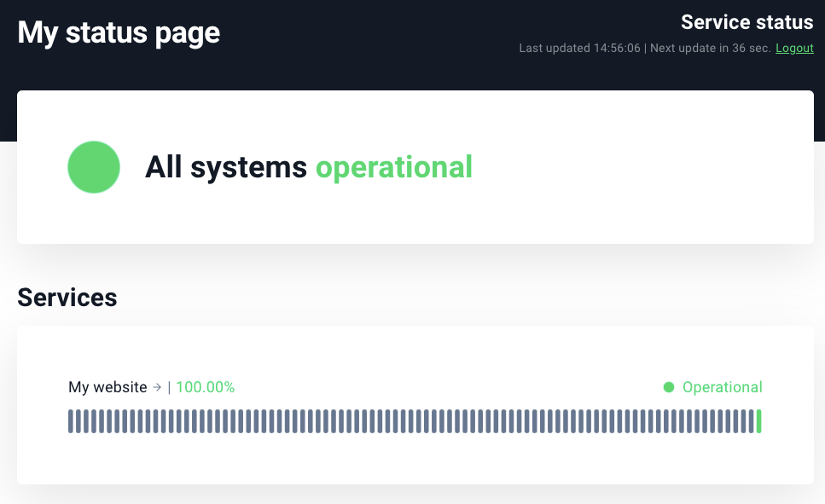Click the small green Operational dot

coord(669,387)
